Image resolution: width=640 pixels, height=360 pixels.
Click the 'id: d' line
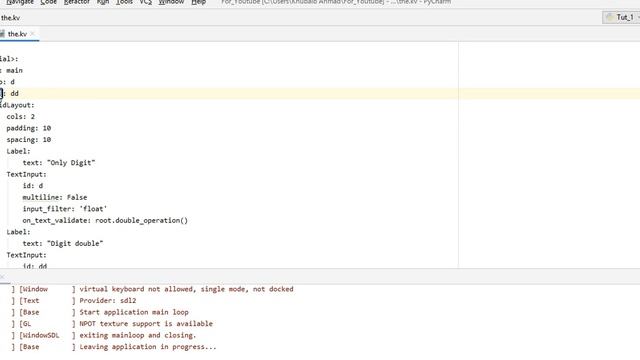coord(33,186)
